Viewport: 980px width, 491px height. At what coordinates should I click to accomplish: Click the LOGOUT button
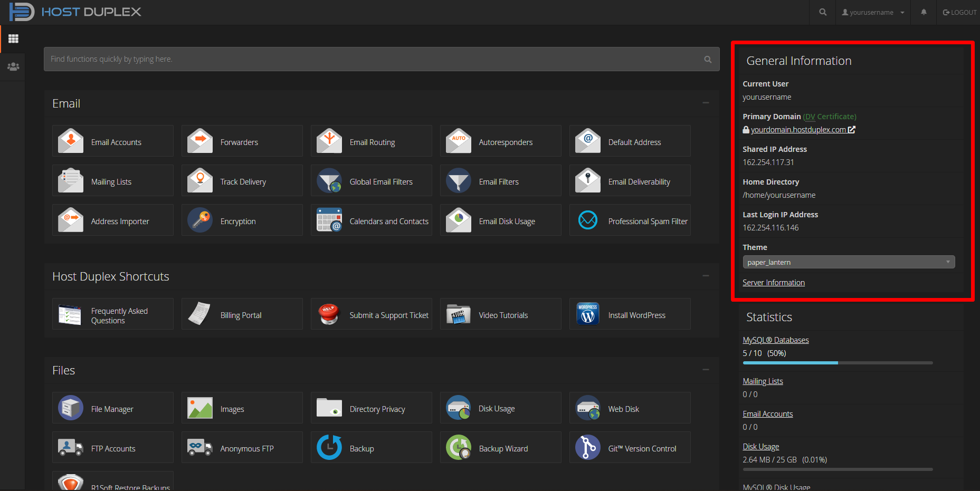pyautogui.click(x=959, y=12)
